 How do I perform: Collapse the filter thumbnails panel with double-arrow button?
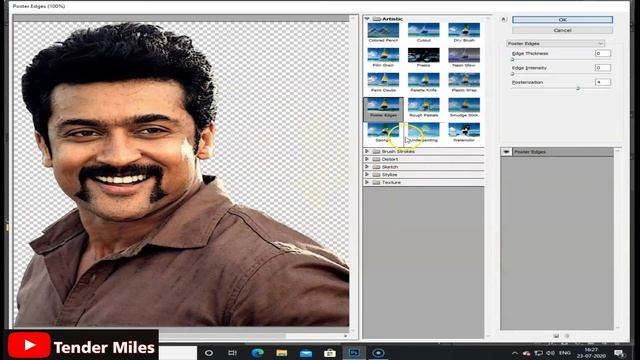(504, 19)
